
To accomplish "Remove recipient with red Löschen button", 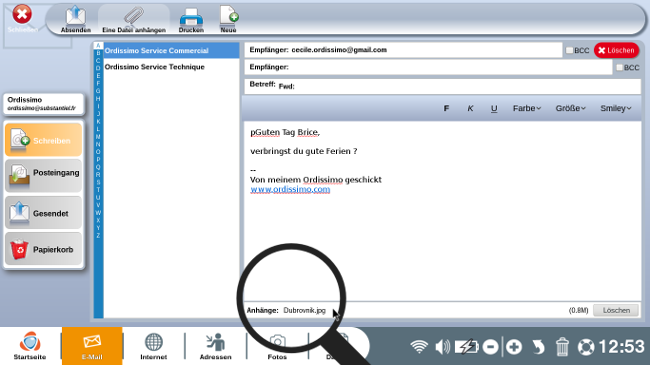I will click(616, 50).
